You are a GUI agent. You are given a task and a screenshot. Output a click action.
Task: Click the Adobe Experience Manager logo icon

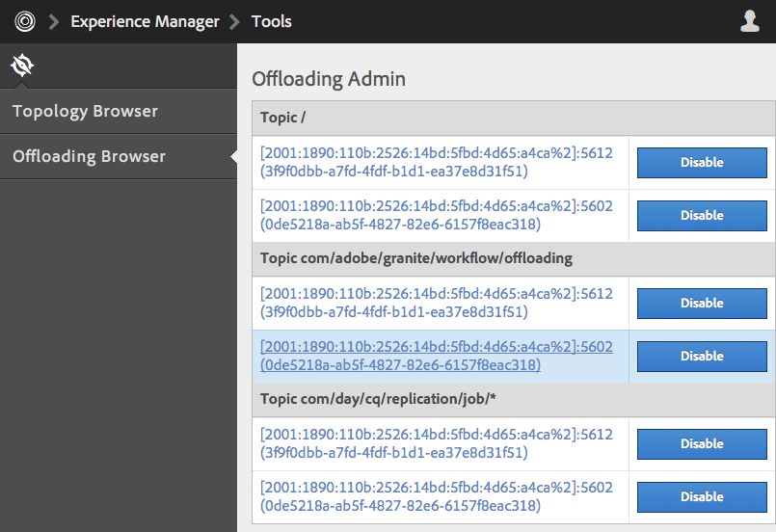click(25, 21)
